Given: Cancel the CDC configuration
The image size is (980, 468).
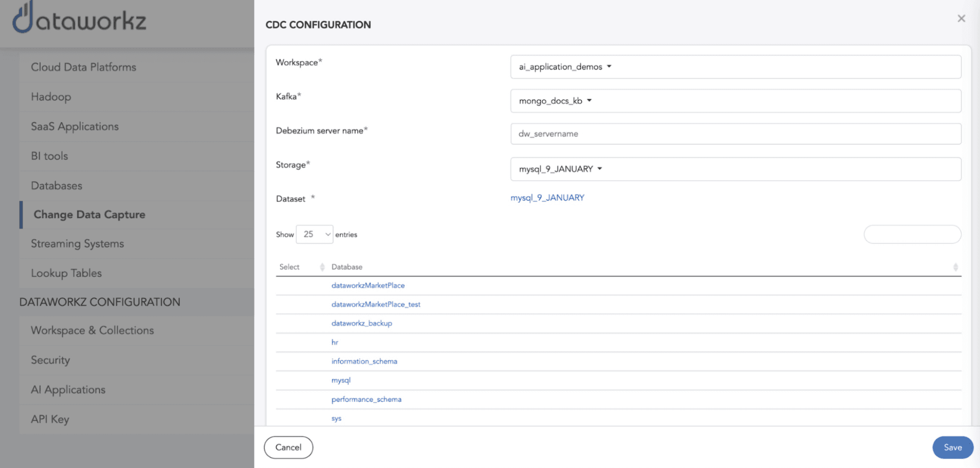Looking at the screenshot, I should tap(288, 447).
